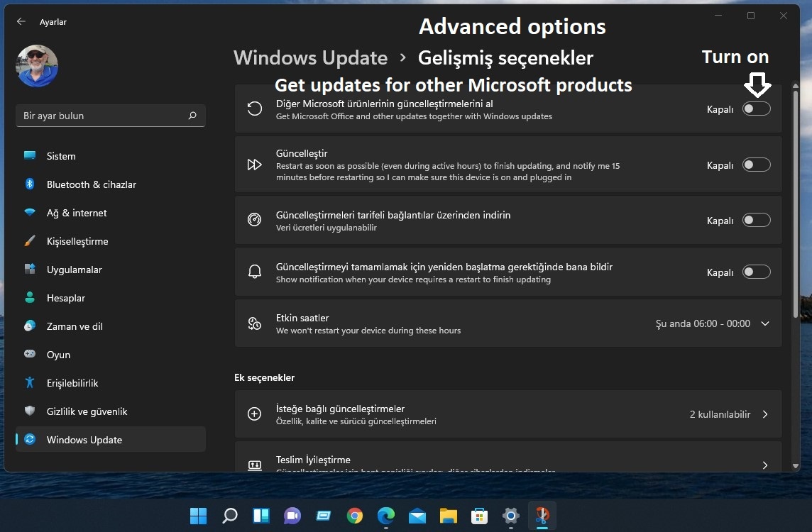Click the Erişilebilirlik accessibility figure icon
The width and height of the screenshot is (812, 532).
pos(30,382)
